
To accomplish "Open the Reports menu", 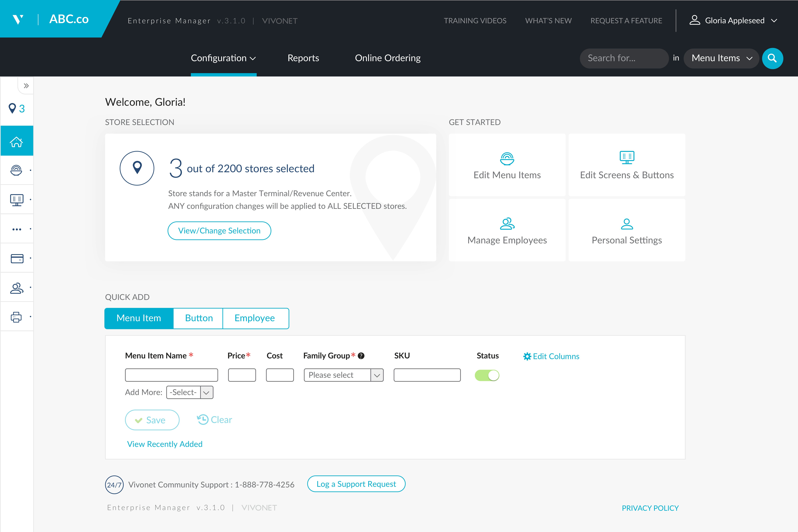I will 303,58.
